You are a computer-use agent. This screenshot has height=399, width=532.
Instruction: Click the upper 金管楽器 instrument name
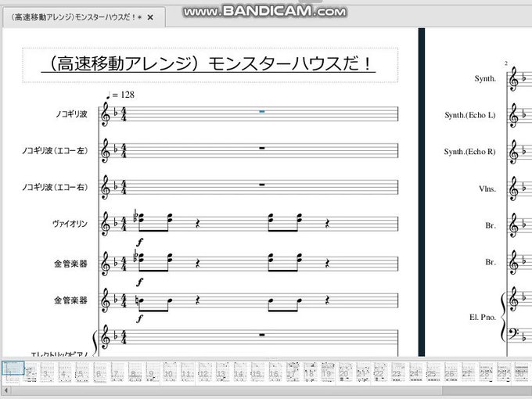pos(70,264)
